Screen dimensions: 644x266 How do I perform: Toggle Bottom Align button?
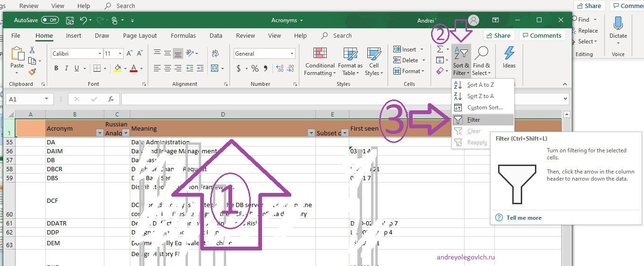pos(178,53)
